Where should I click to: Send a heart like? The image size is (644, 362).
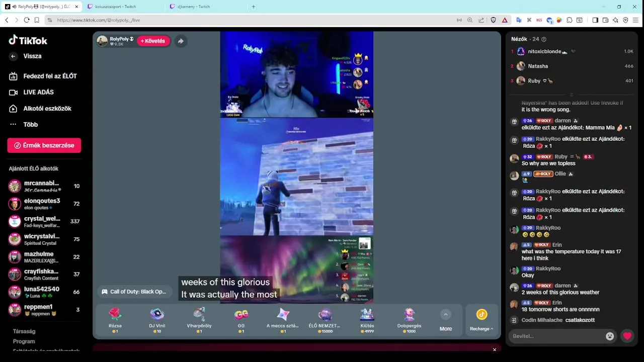627,336
